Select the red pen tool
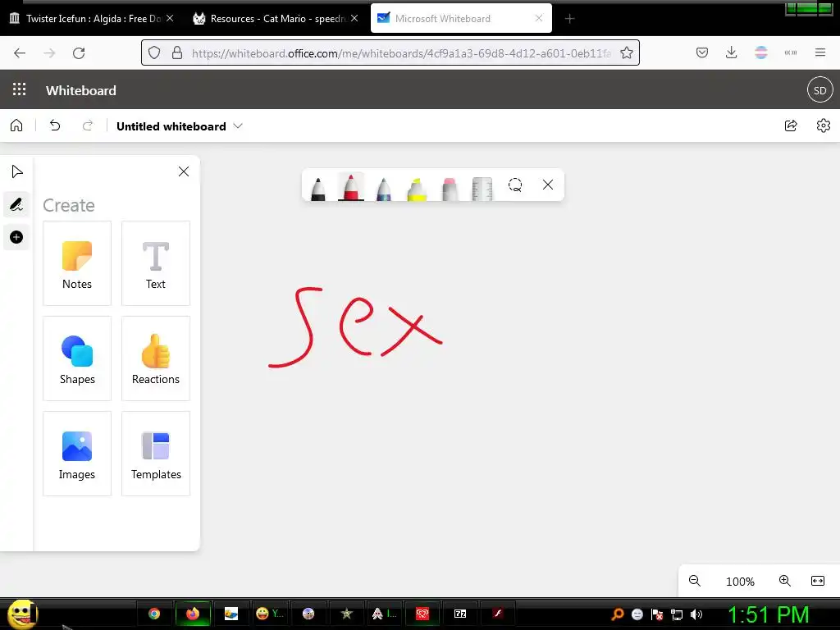 pos(351,187)
